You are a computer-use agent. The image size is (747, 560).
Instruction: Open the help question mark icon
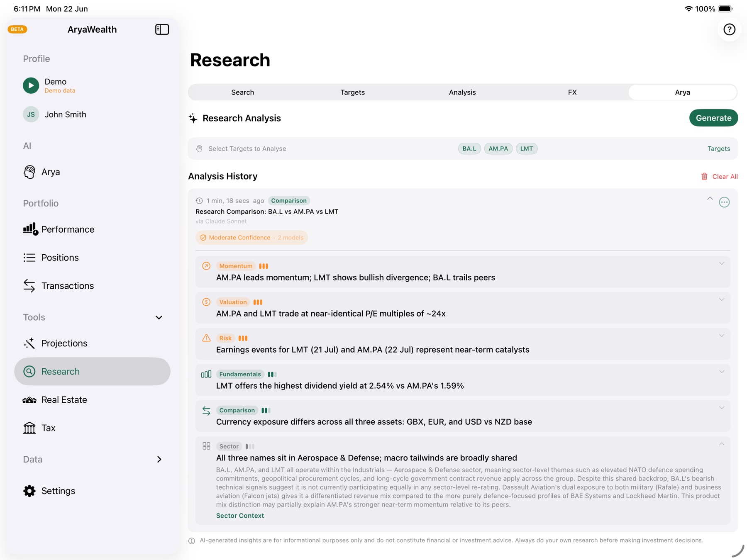729,29
